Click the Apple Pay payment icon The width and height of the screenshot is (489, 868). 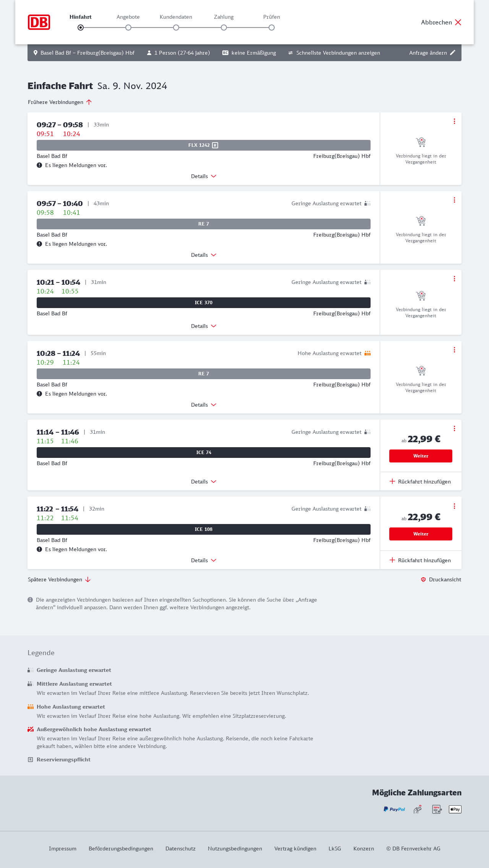[455, 809]
